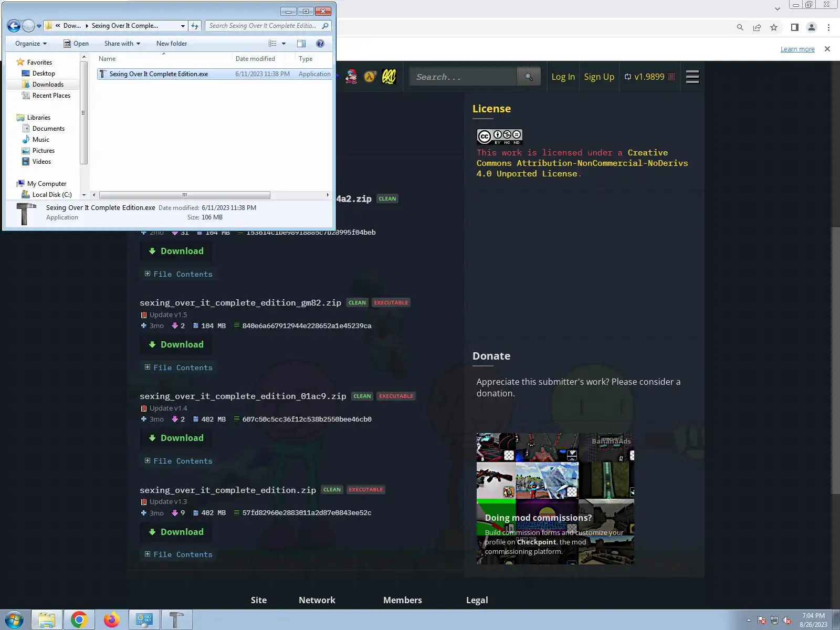Open the Creative Commons license badge
The width and height of the screenshot is (840, 630).
500,136
